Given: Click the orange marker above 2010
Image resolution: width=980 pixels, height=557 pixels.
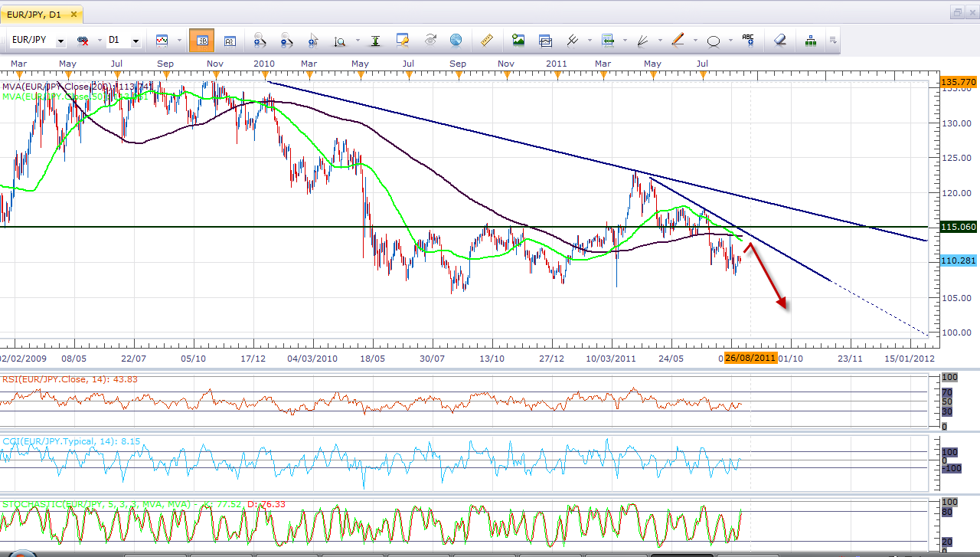Looking at the screenshot, I should [x=265, y=75].
